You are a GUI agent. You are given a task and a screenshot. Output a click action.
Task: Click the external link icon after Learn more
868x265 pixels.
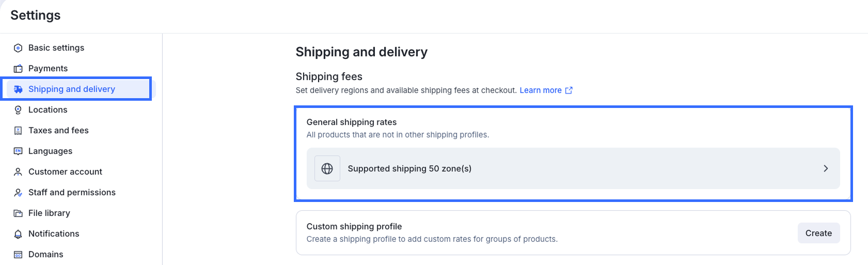(569, 90)
